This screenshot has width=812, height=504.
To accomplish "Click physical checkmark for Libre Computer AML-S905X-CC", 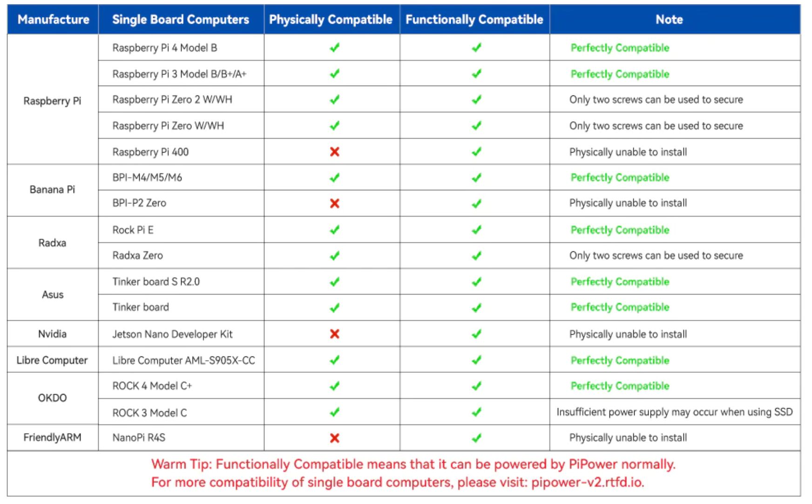I will pos(334,360).
